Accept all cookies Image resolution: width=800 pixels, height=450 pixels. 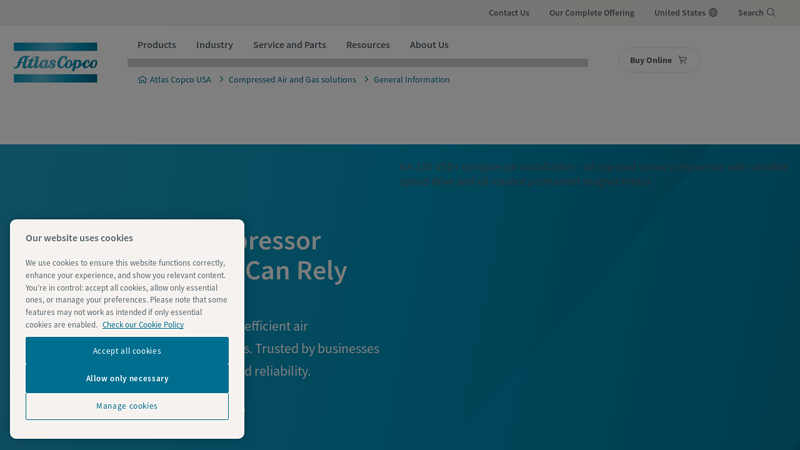127,351
